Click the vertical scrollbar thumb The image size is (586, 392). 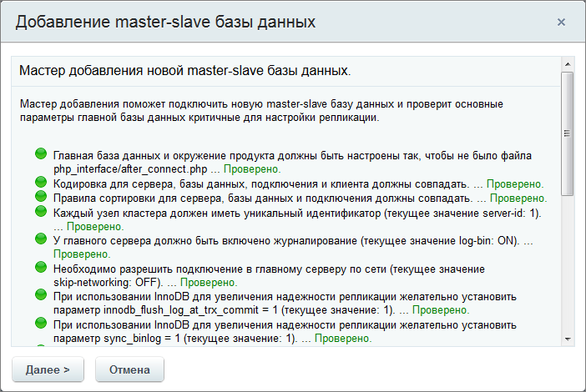568,133
